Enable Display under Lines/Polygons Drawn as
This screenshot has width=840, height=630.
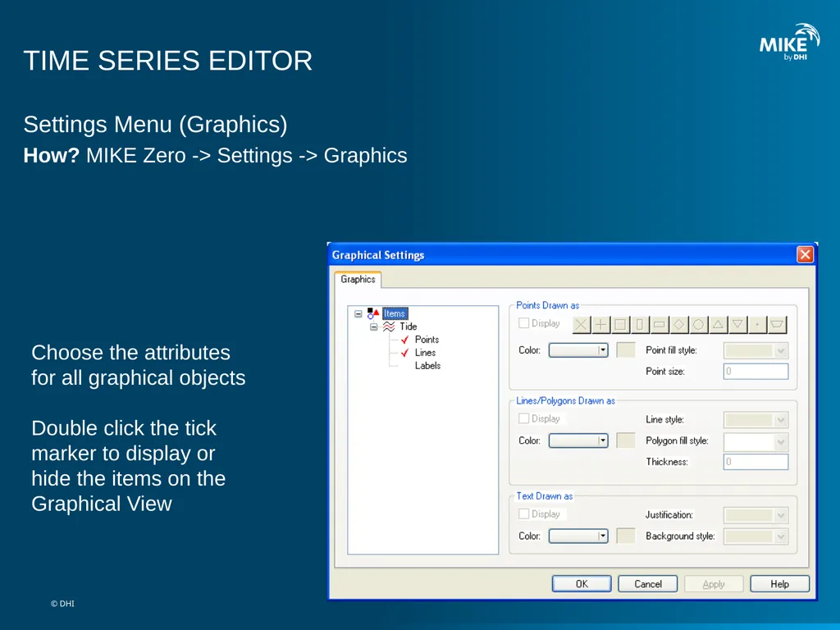point(524,418)
